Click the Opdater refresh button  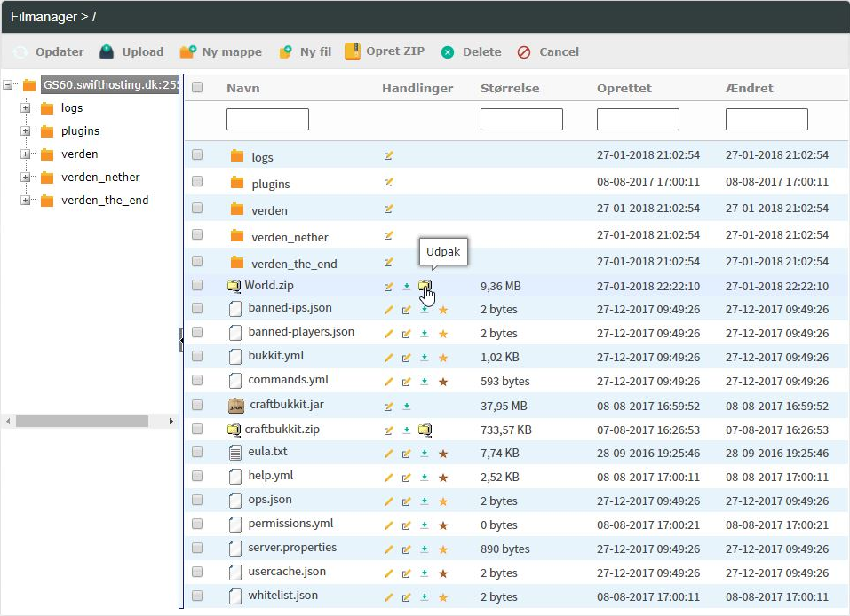pos(49,52)
